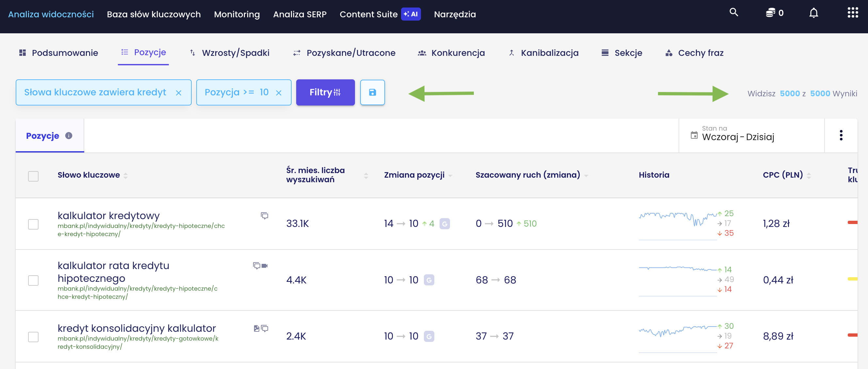The height and width of the screenshot is (369, 868).
Task: Open Analiza widoczności menu item
Action: coord(51,14)
